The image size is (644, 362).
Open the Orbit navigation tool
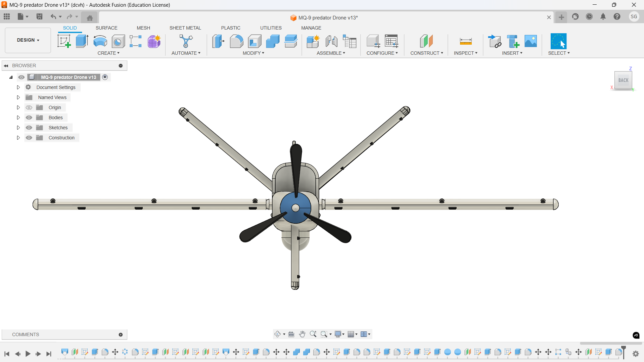click(277, 334)
